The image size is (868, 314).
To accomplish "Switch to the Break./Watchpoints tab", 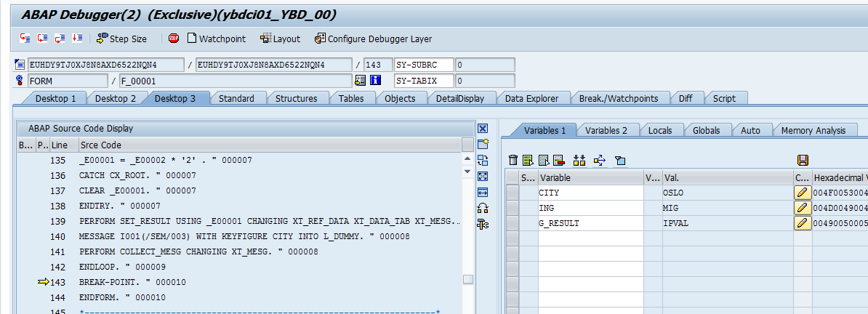I will click(x=619, y=99).
